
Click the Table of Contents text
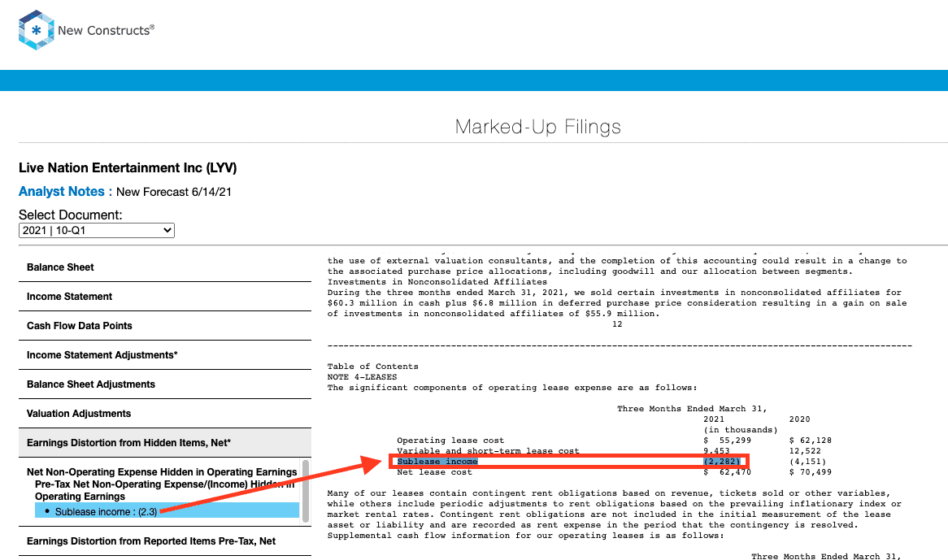[372, 366]
